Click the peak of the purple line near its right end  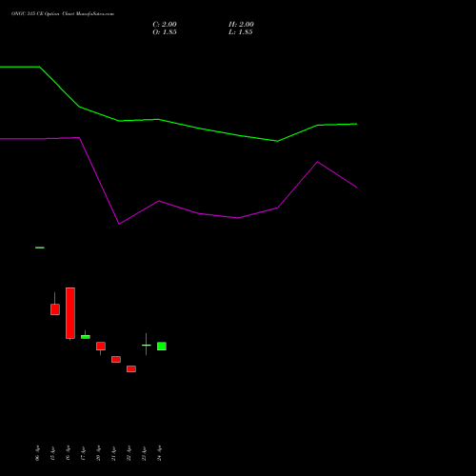317,162
